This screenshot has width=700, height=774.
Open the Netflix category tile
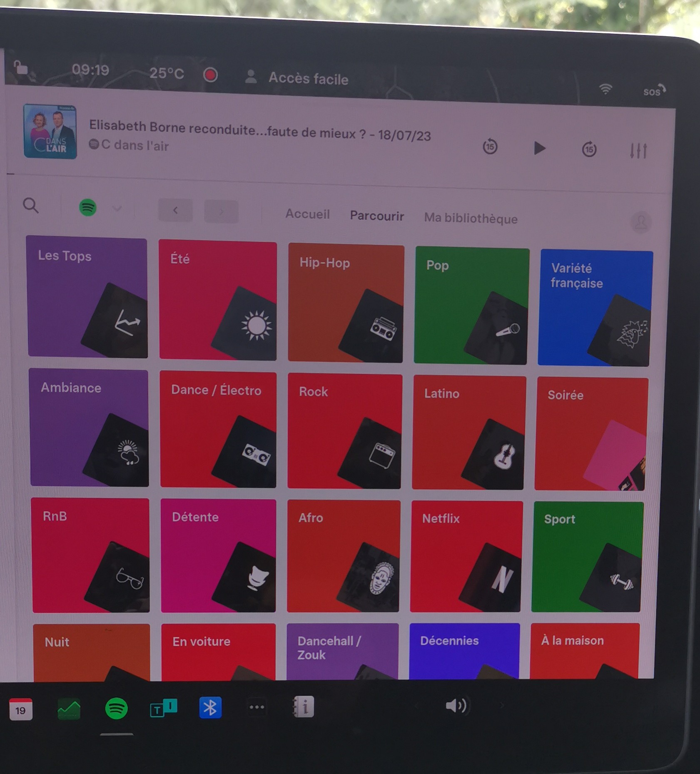(466, 556)
